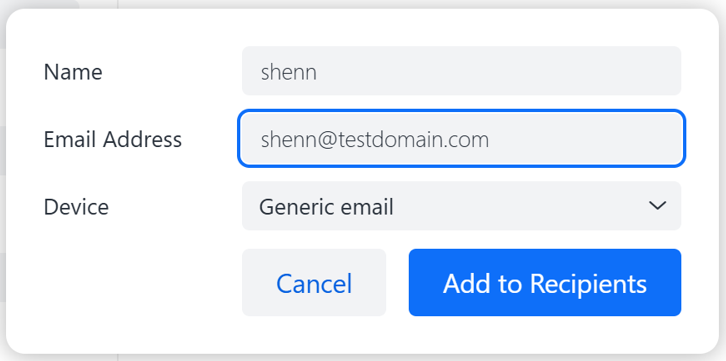Click empty space between Generic email and chevron

click(519, 205)
